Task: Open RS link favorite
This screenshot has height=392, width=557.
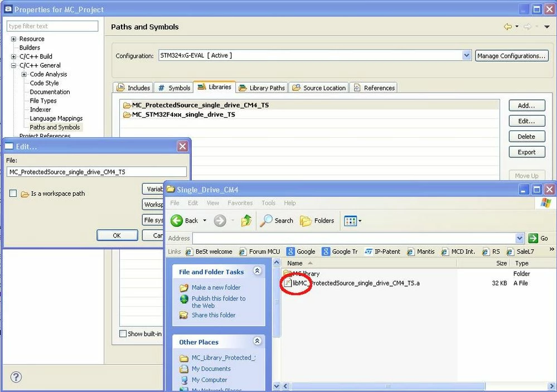Action: pyautogui.click(x=491, y=251)
